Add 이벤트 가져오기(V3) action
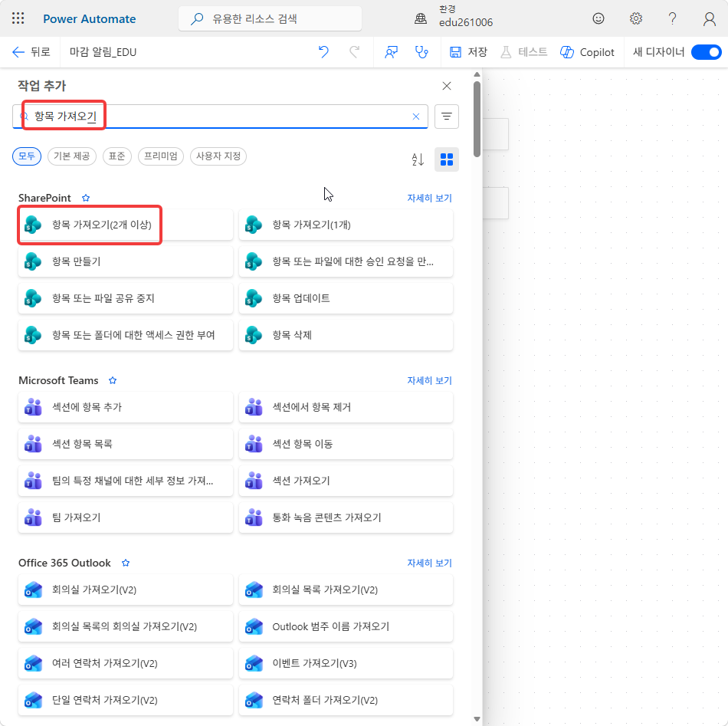The width and height of the screenshot is (728, 726). (346, 663)
